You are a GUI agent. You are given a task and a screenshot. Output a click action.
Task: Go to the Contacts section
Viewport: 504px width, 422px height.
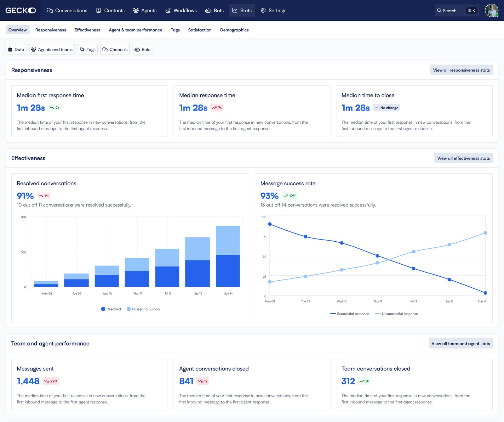110,10
